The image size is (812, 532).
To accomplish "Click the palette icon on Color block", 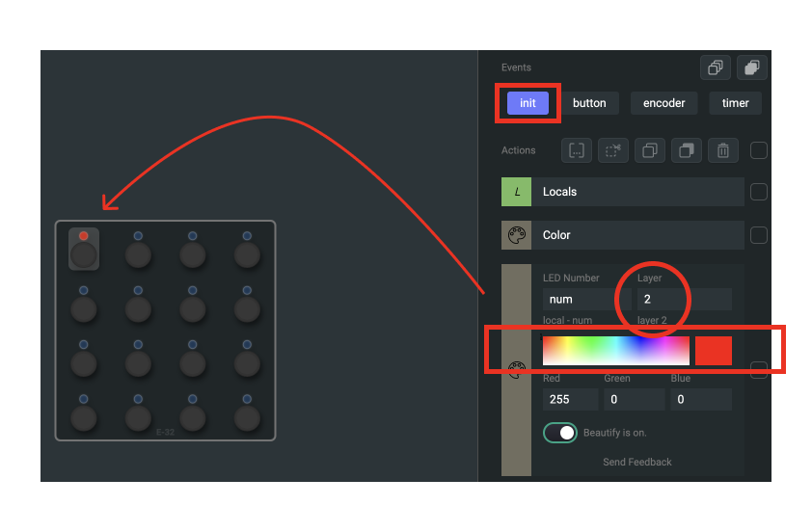I will tap(516, 235).
